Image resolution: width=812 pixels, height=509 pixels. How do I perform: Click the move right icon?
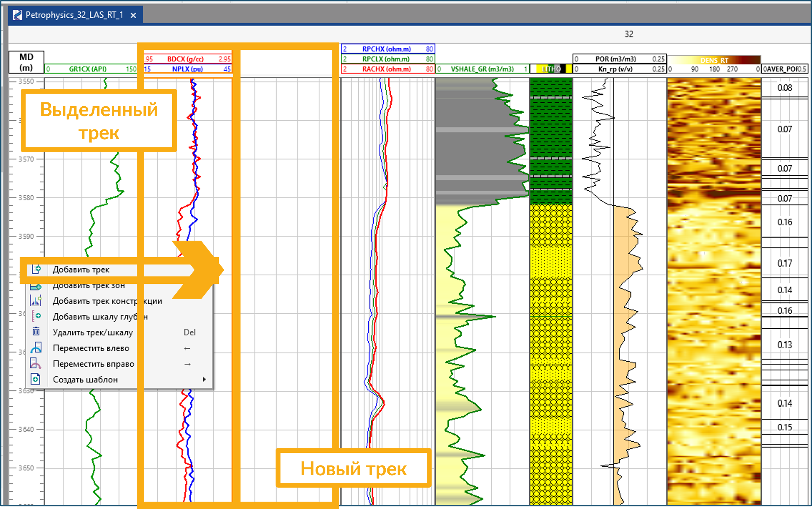pyautogui.click(x=36, y=363)
